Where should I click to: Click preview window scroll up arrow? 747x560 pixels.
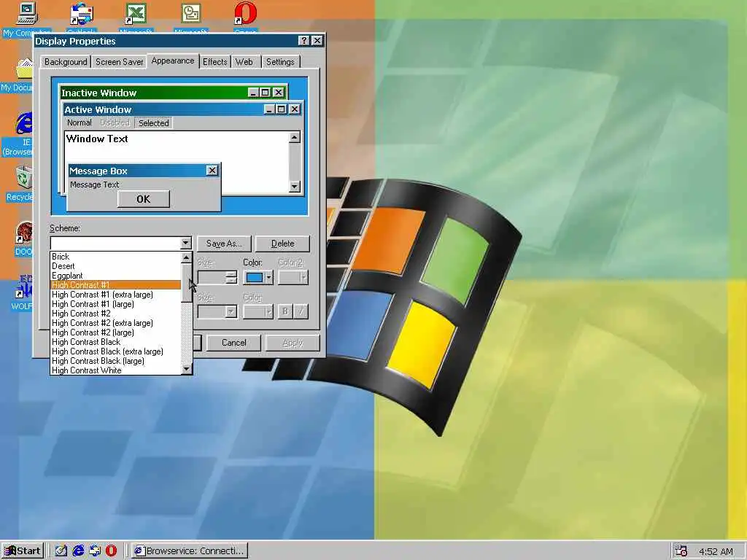[295, 138]
